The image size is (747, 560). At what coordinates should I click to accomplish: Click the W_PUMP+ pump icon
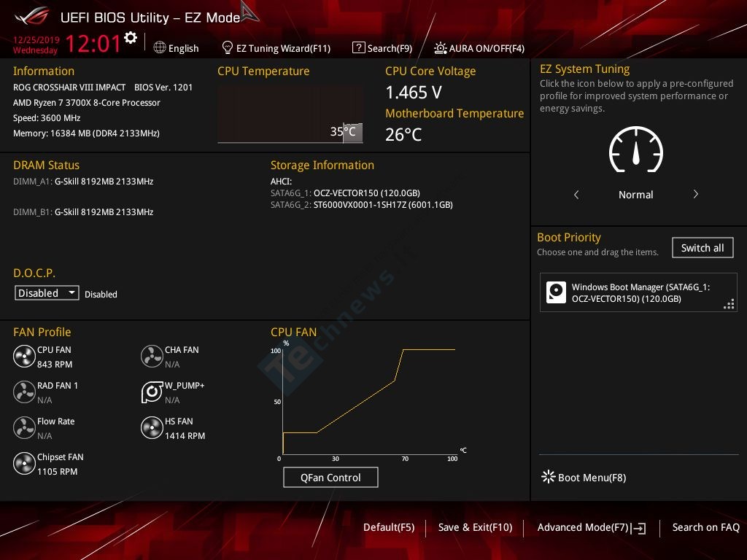pos(152,392)
